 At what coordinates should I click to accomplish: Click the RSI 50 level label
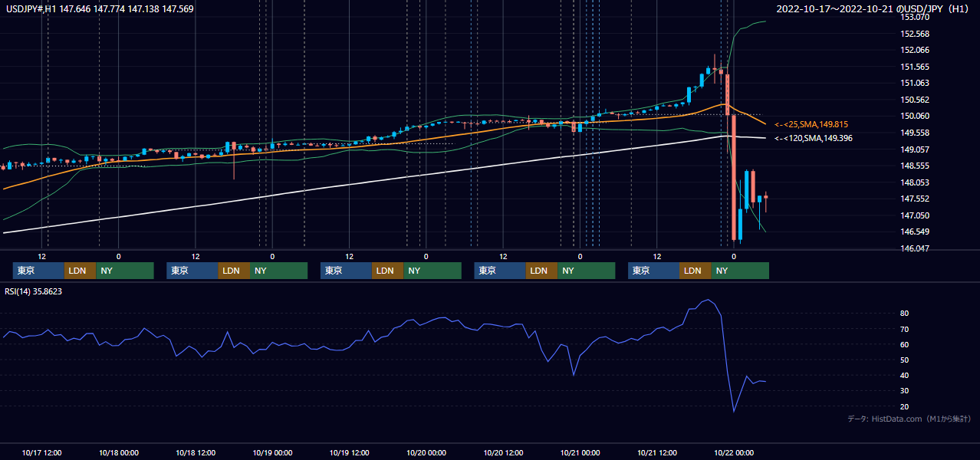[x=905, y=360]
